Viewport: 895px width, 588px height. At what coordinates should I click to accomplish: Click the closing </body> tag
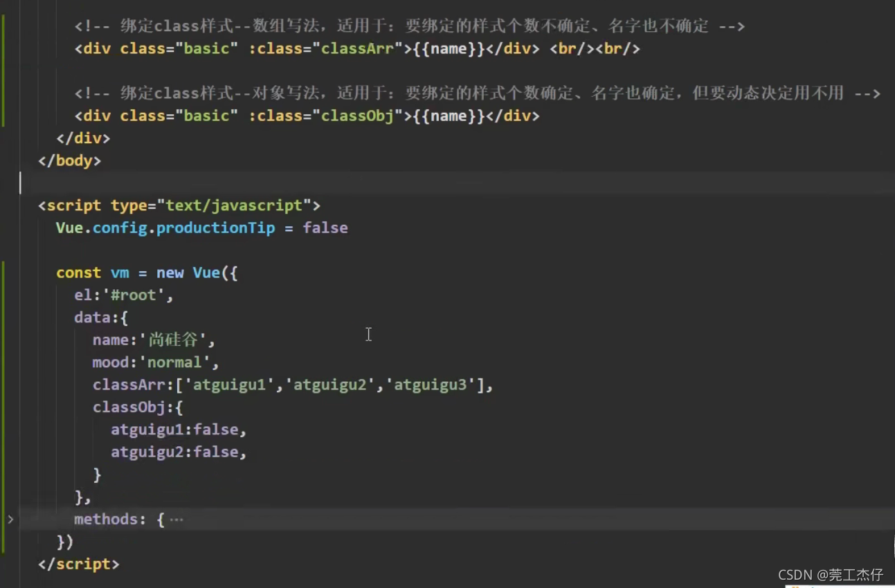(70, 160)
